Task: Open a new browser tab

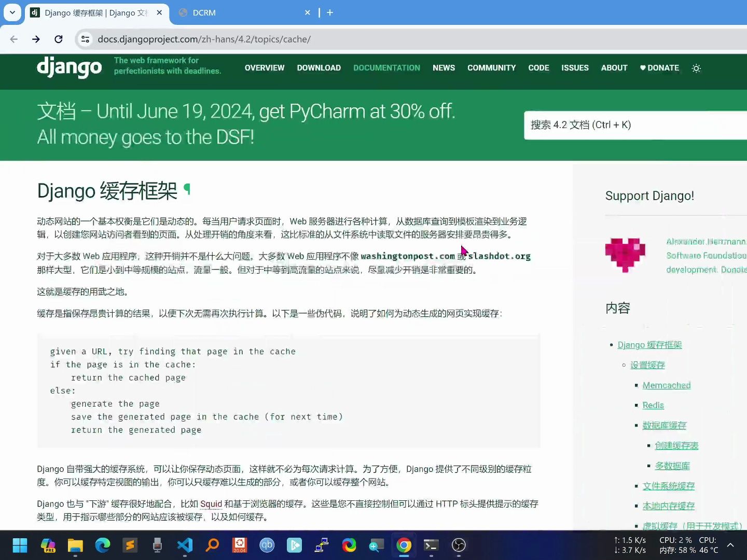Action: (x=330, y=12)
